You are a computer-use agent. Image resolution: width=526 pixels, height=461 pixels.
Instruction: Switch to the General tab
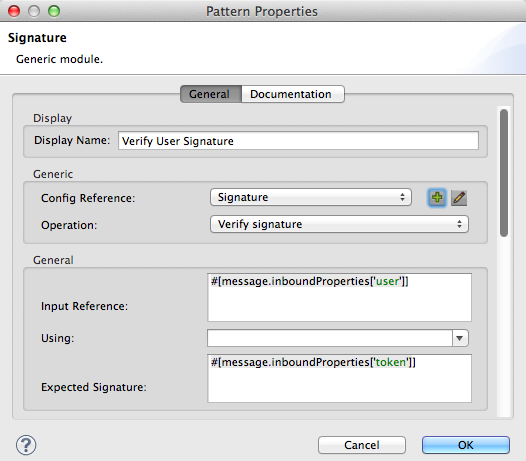pyautogui.click(x=211, y=94)
